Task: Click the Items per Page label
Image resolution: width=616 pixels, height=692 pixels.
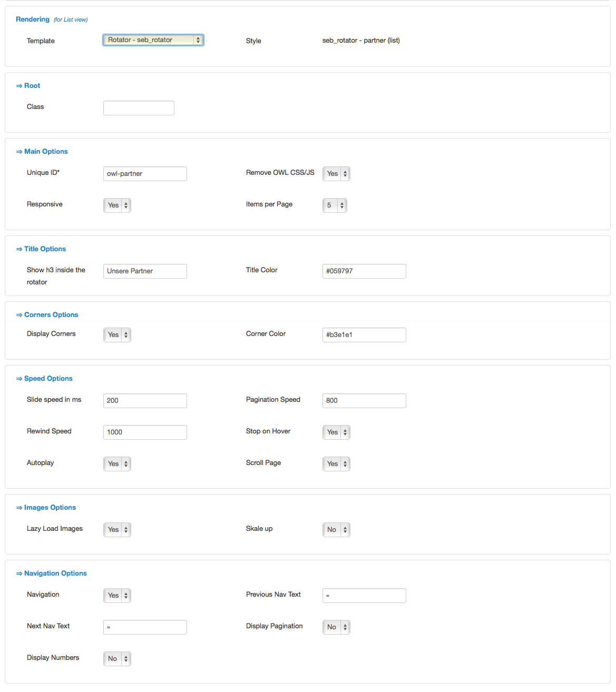Action: click(x=269, y=204)
